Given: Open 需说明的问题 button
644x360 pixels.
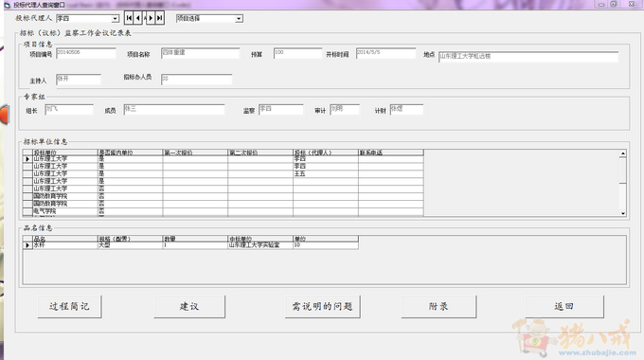Looking at the screenshot, I should point(322,307).
